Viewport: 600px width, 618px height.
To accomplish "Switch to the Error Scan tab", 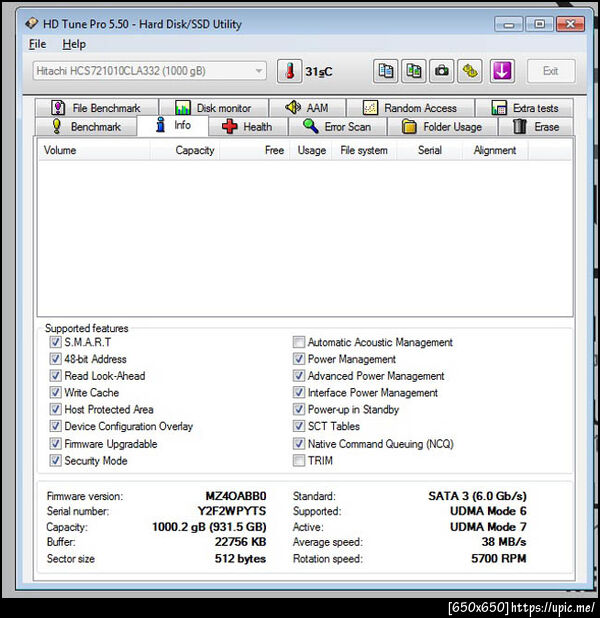I will (337, 127).
